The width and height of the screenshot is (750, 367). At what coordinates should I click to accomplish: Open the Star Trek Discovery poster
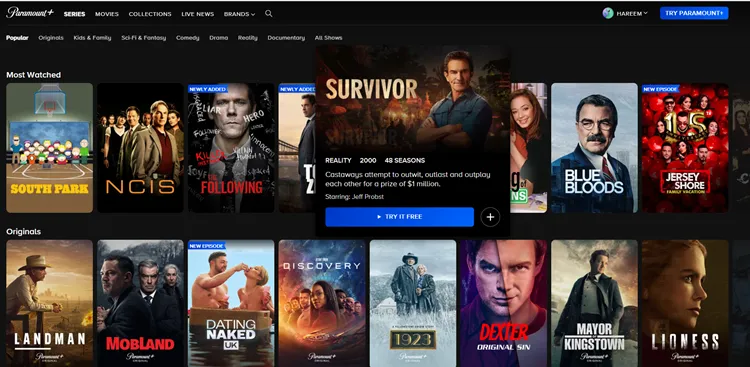322,303
